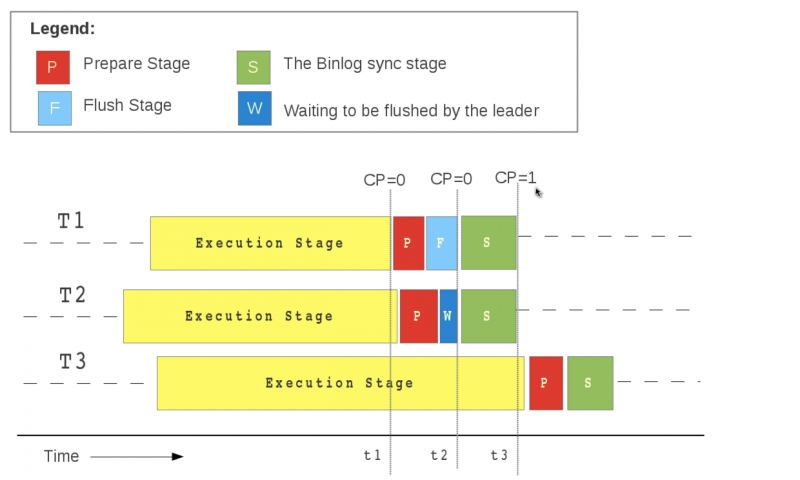Click the red P block in row T3
The image size is (800, 480).
545,383
